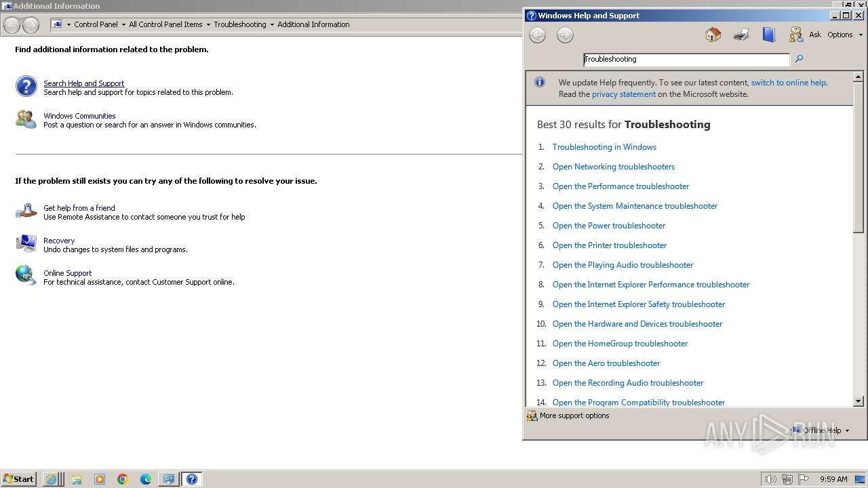Open Internet Explorer from the taskbar

52,479
